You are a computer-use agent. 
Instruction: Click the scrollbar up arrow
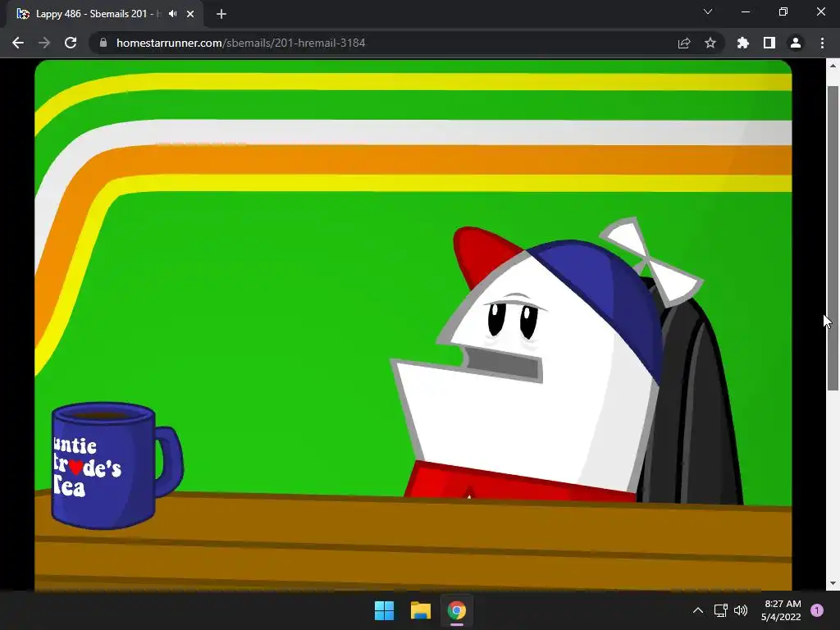(x=833, y=66)
